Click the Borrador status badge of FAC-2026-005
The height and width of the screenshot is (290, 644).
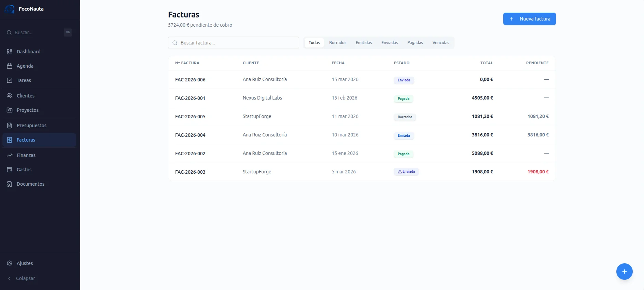(x=405, y=117)
